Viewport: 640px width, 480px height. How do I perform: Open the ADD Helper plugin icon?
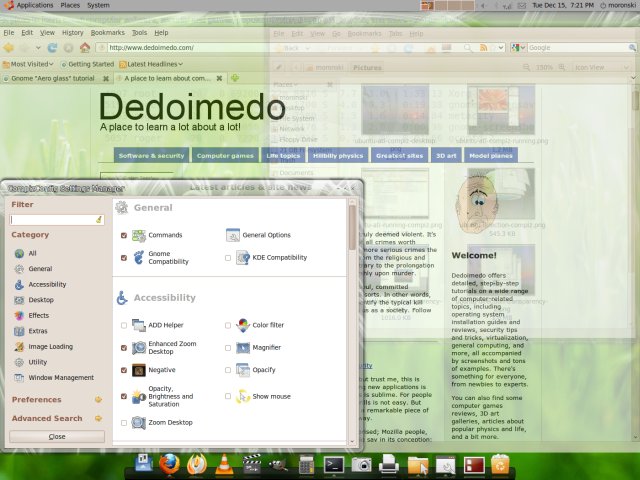139,325
